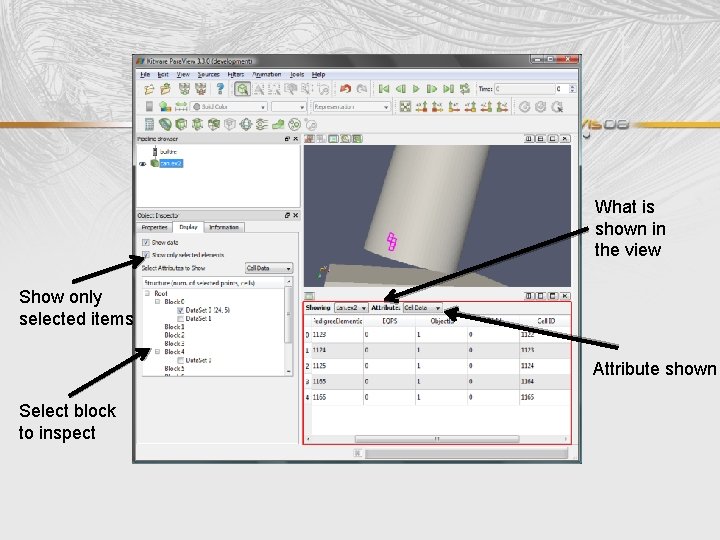
Task: Toggle Show data checkbox
Action: 146,242
